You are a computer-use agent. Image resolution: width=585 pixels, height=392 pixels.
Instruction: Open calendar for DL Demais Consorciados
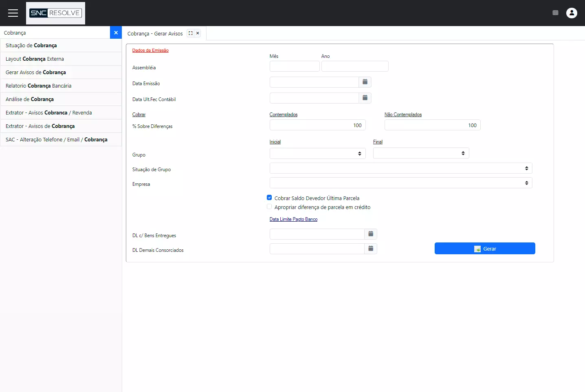point(371,249)
